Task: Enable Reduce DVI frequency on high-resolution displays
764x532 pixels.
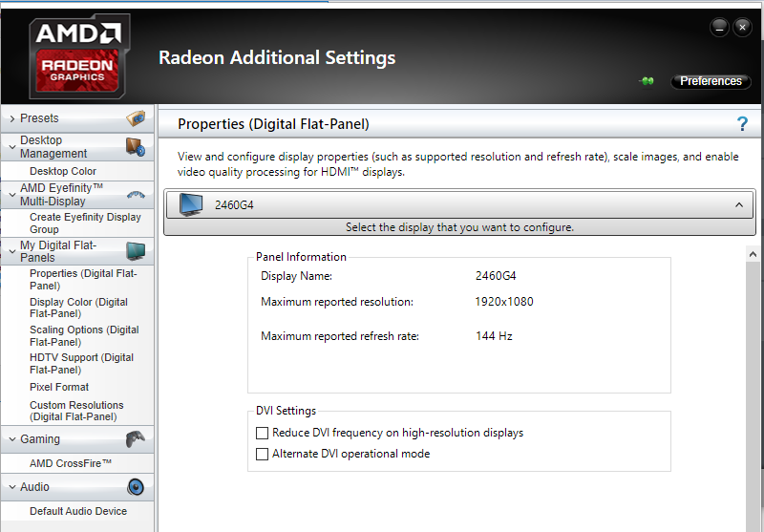Action: [x=262, y=433]
